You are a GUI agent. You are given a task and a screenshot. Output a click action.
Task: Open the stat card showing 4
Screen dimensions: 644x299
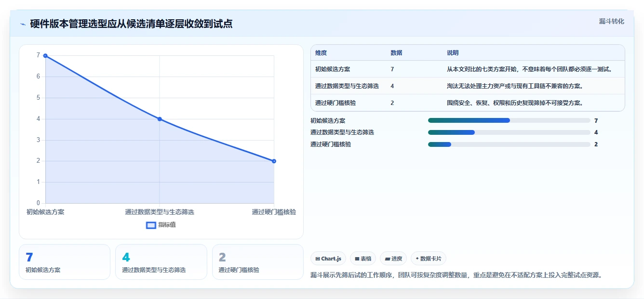pos(161,262)
